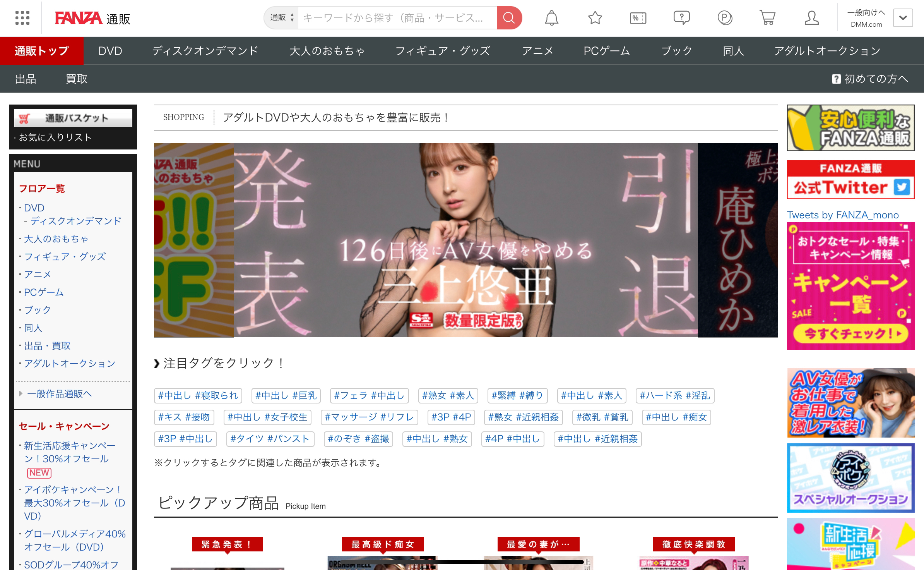Expand 一般作品通販へ sidebar link
Viewport: 924px width, 570px height.
(x=60, y=394)
